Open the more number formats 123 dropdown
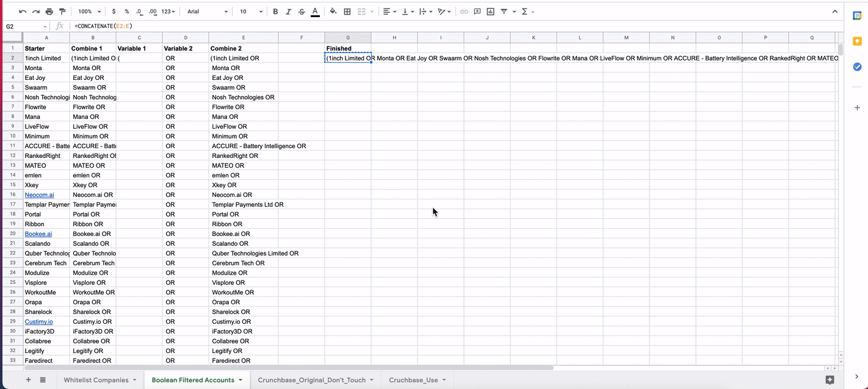Viewport: 868px width, 389px height. tap(168, 12)
